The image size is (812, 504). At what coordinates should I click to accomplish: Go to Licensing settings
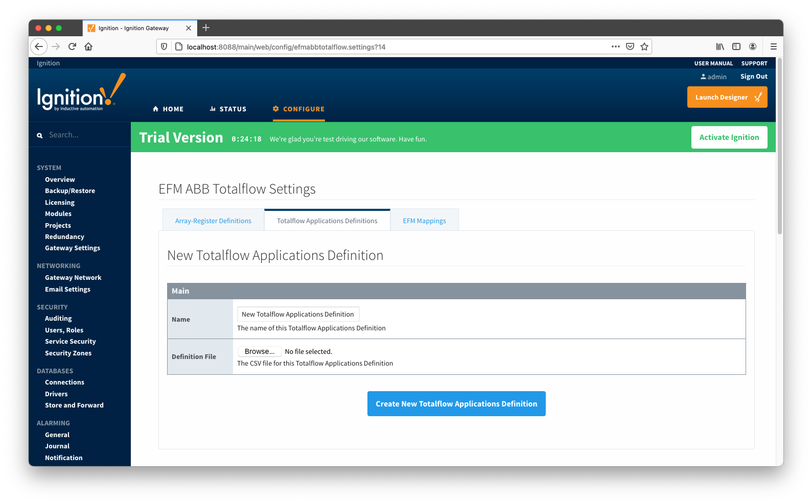tap(60, 203)
